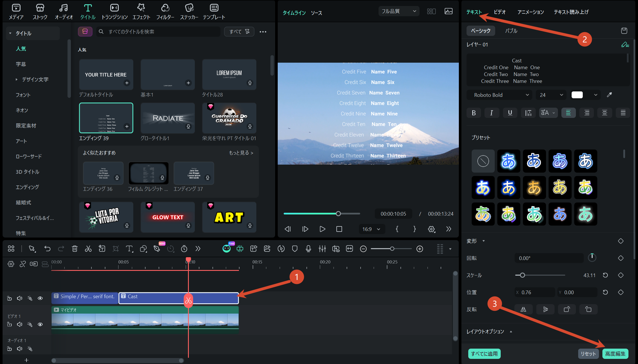Image resolution: width=638 pixels, height=364 pixels.
Task: Switch to the バブル sub-tab
Action: click(511, 31)
